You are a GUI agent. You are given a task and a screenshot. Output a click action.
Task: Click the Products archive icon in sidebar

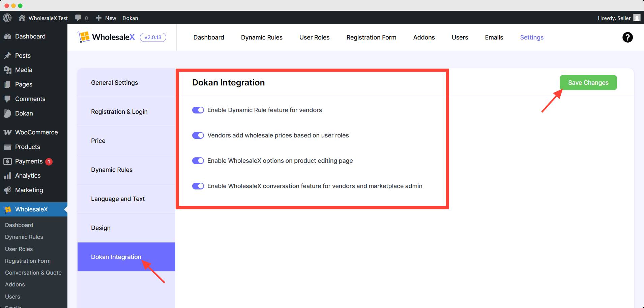tap(7, 147)
